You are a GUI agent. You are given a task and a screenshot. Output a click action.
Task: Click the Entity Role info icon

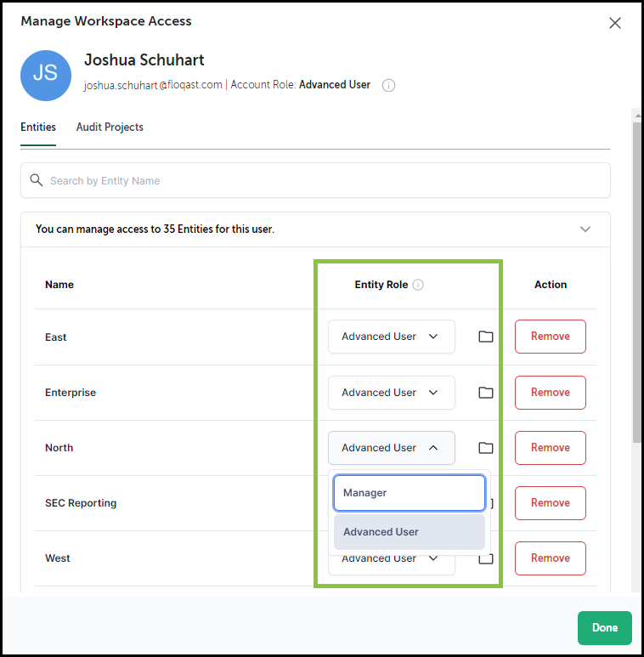418,285
